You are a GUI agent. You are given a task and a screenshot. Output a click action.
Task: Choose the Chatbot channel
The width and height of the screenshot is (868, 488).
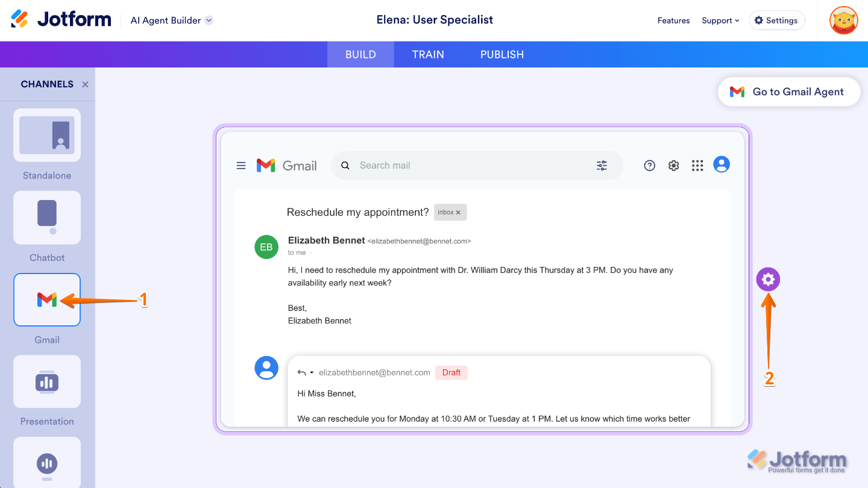coord(47,217)
